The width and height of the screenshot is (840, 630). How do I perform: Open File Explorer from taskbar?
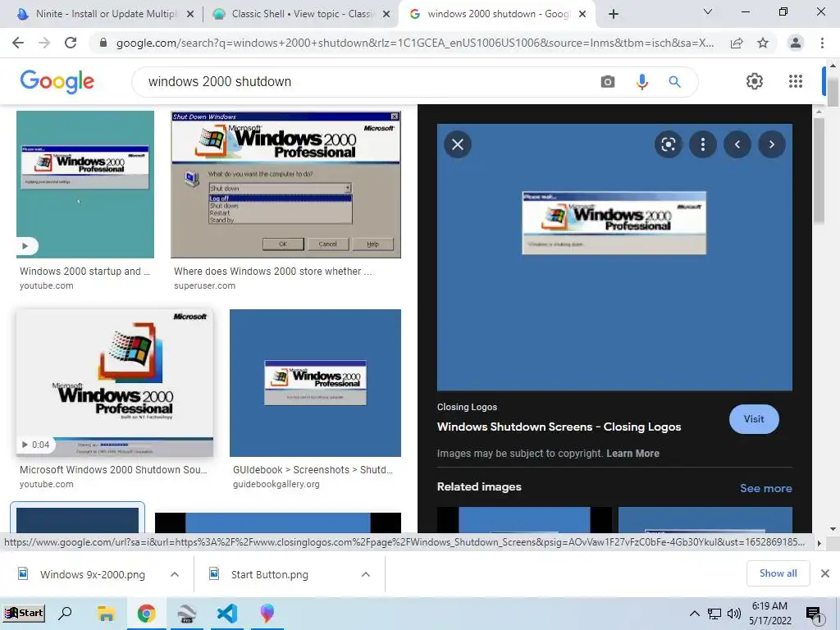[x=106, y=613]
